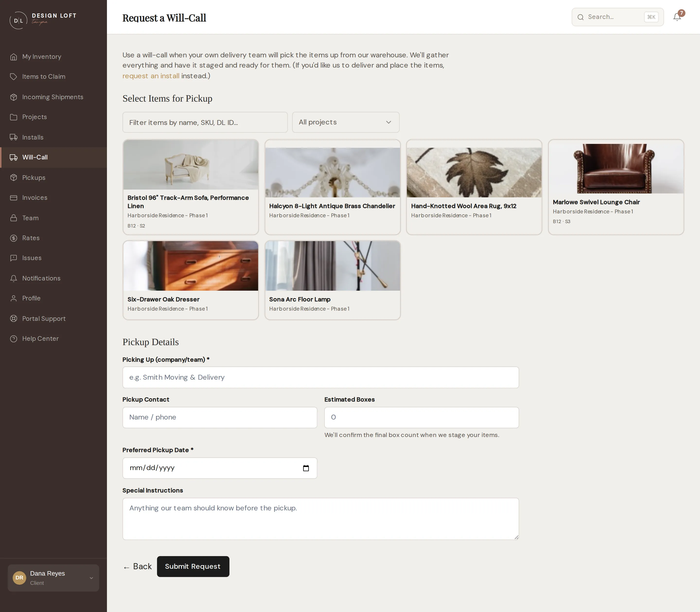Click the My Inventory home icon
The image size is (700, 612).
[14, 57]
